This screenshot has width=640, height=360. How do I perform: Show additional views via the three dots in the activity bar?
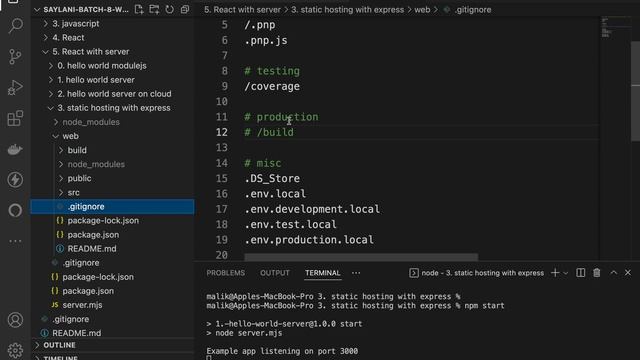point(16,241)
